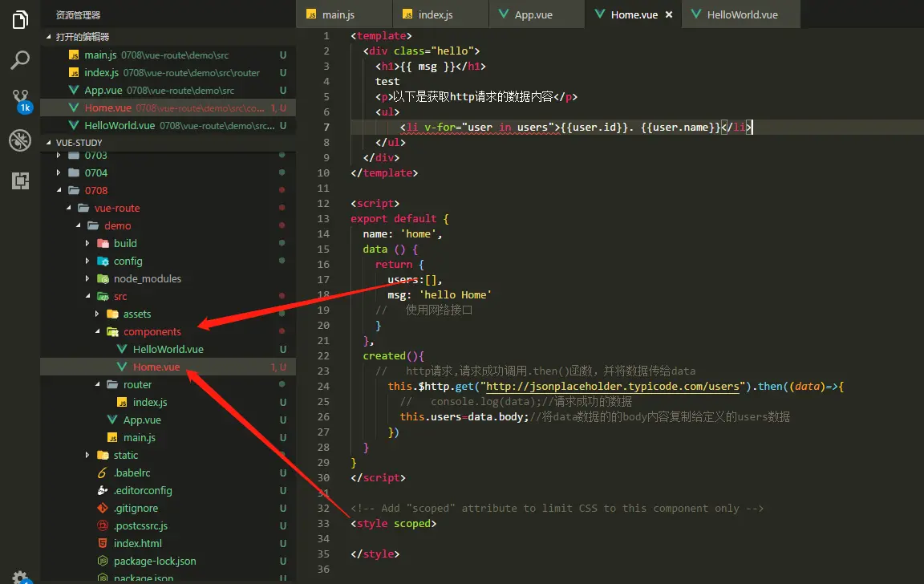
Task: Collapse the VUE-STUDY section
Action: [x=168, y=143]
